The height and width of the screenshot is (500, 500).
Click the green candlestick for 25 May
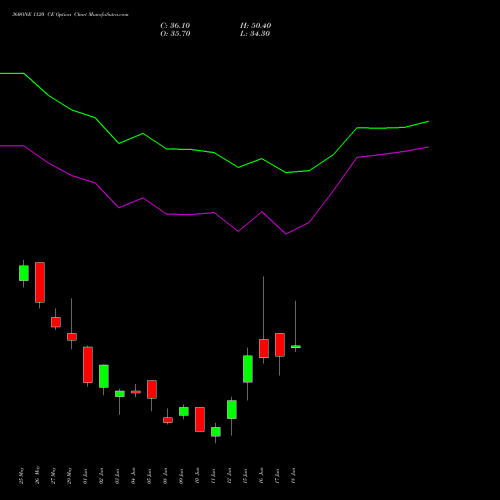tap(24, 273)
